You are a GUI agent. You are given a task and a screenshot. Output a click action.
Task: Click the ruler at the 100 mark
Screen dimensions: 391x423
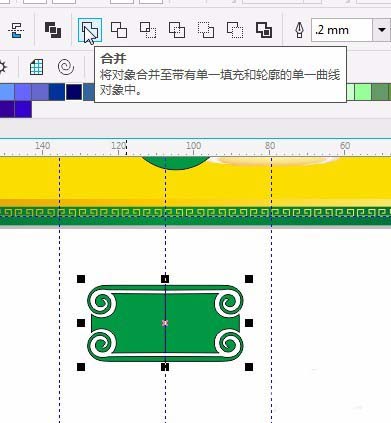[193, 146]
